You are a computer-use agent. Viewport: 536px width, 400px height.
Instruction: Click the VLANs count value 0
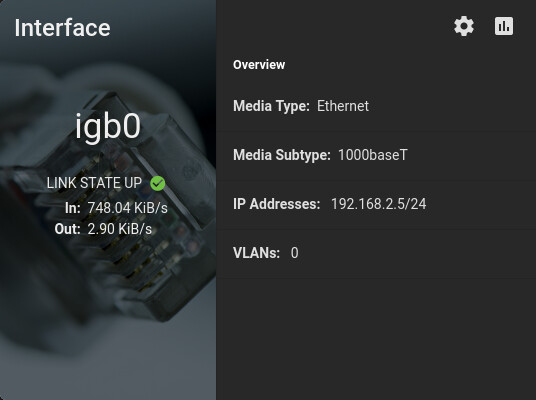point(294,253)
